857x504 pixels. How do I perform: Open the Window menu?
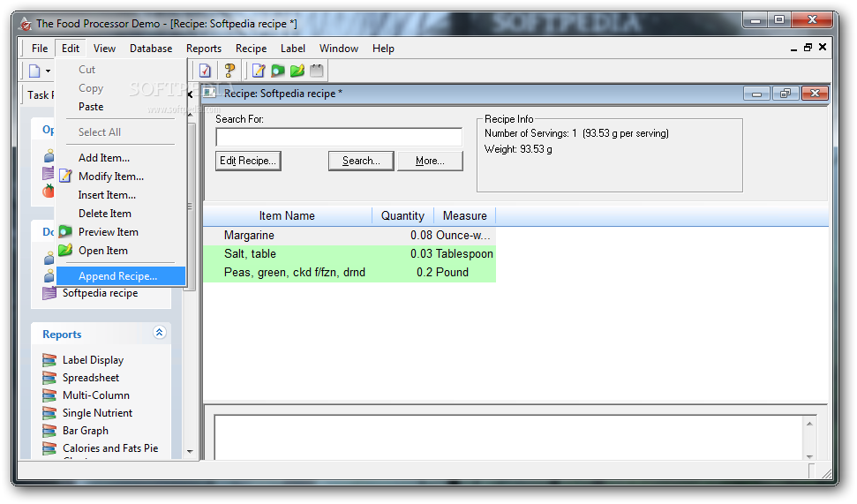point(339,48)
